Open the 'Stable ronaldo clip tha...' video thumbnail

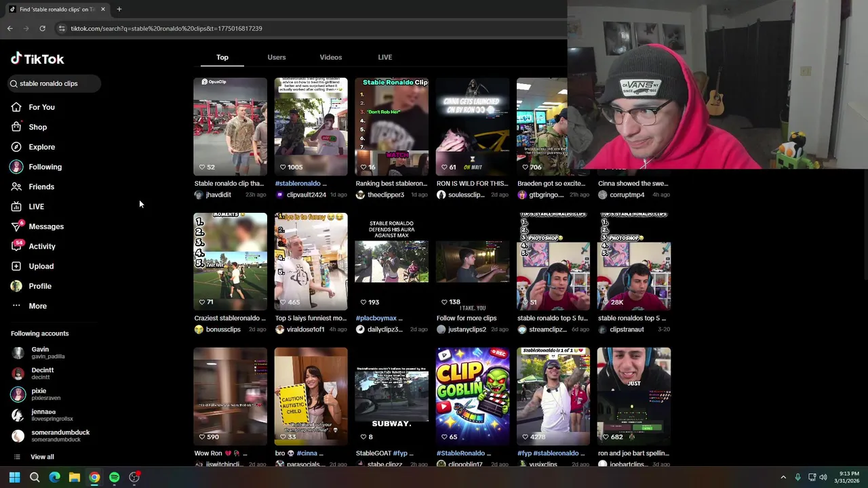click(230, 126)
